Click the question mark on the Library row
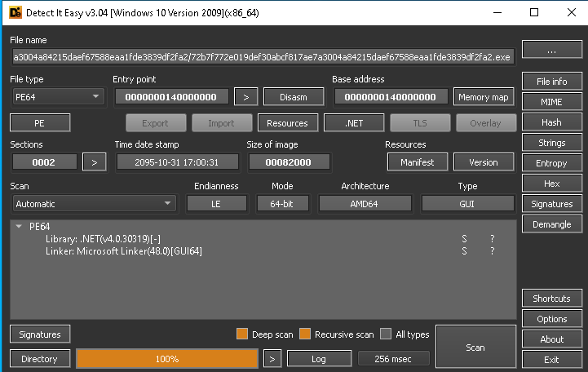 coord(492,239)
